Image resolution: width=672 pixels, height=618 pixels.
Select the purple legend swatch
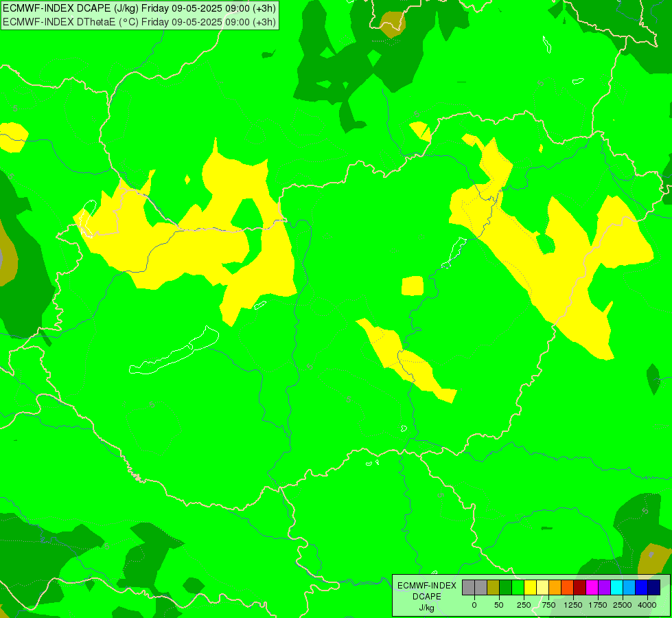coord(604,588)
